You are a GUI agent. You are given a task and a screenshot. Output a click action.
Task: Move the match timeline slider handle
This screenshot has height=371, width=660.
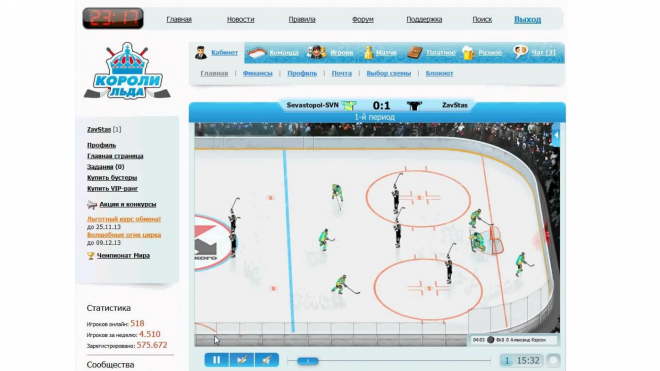click(x=308, y=361)
